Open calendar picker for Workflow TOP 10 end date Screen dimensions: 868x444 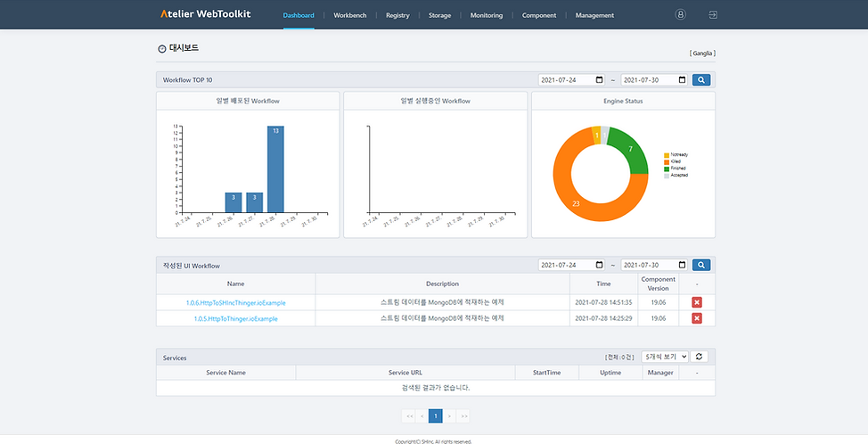pos(682,80)
